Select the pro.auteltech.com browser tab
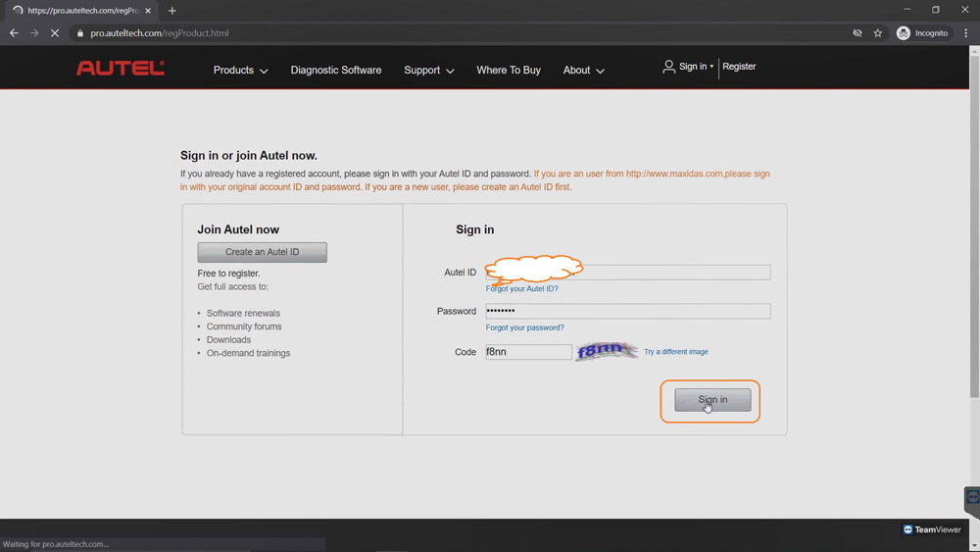Viewport: 980px width, 552px height. coord(82,11)
